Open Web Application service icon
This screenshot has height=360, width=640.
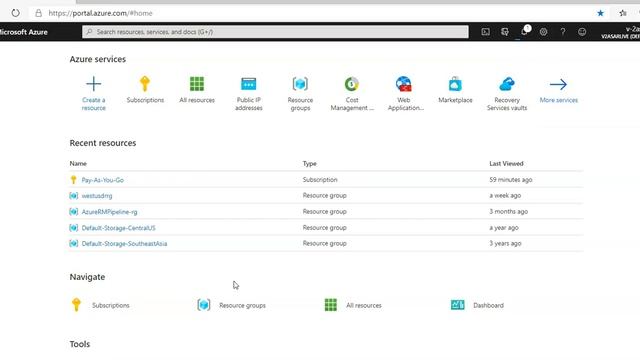[x=404, y=84]
